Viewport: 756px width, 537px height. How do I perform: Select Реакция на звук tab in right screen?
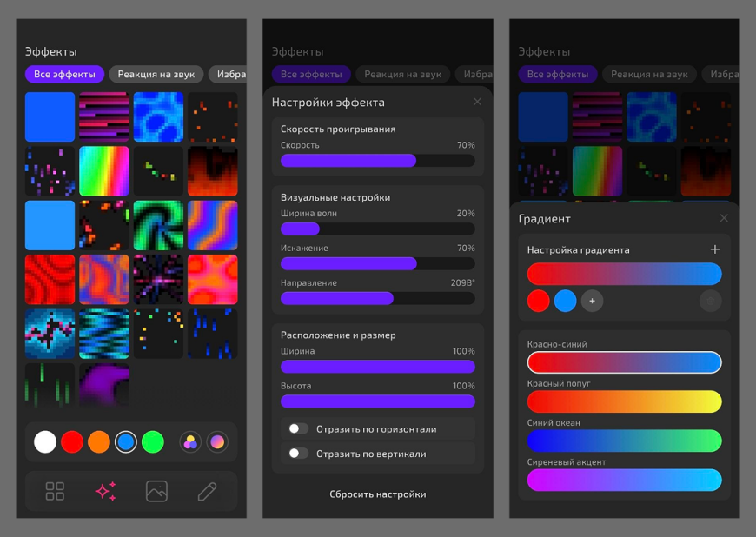click(649, 74)
